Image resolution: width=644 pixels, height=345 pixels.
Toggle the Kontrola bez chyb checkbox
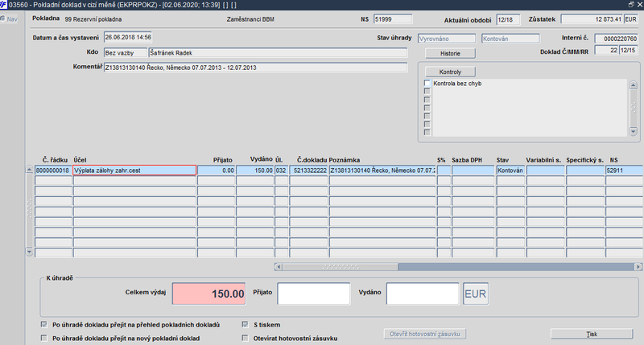pos(427,83)
